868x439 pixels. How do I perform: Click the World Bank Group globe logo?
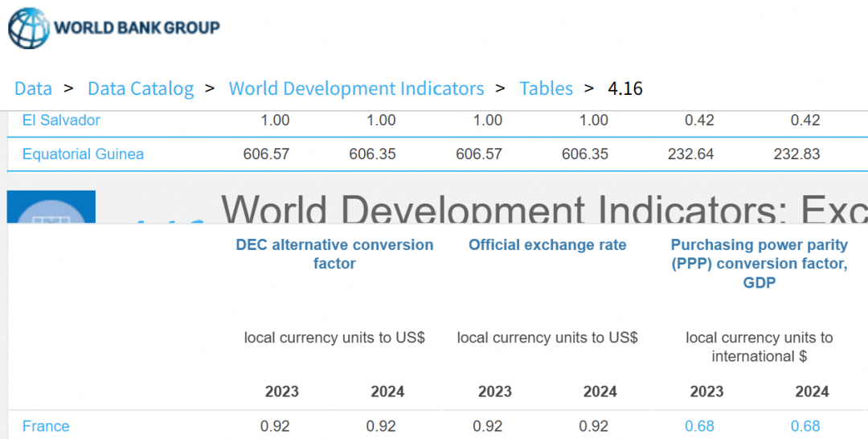29,28
